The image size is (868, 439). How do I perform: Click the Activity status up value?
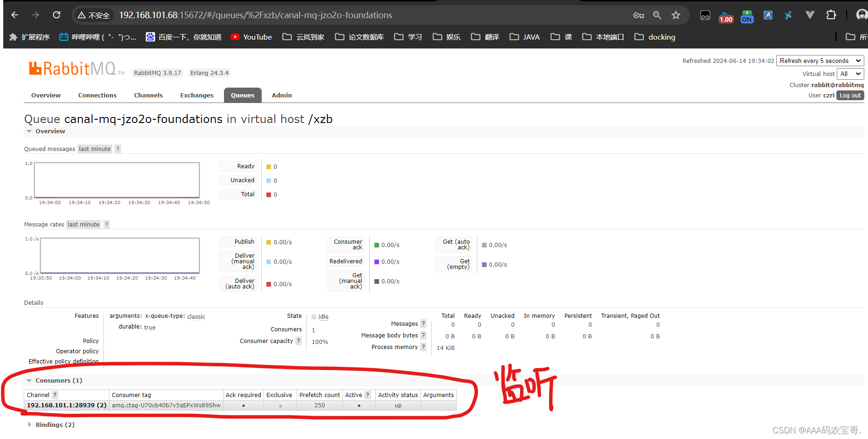tap(398, 405)
